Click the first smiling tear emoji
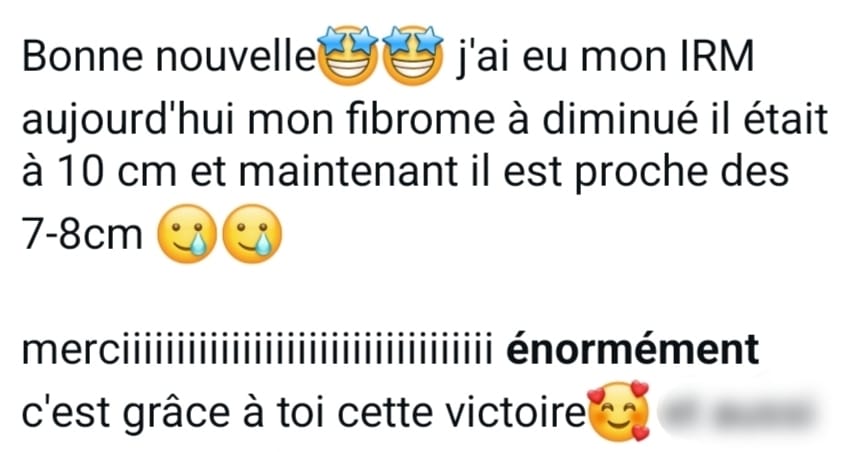The image size is (855, 452). (186, 233)
